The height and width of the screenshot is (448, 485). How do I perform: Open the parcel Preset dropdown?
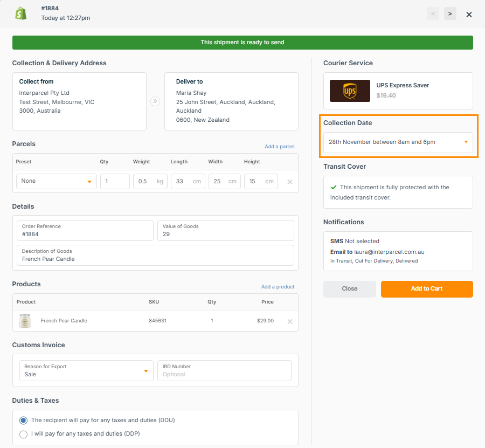[56, 182]
